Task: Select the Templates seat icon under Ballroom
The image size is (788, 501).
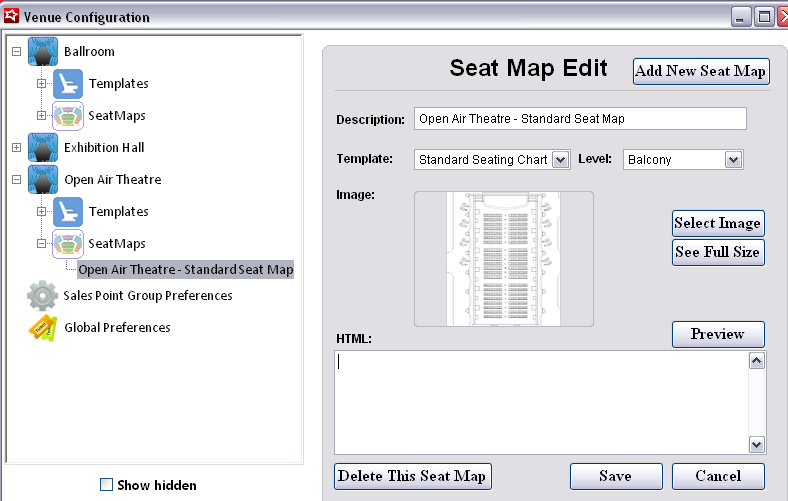Action: click(x=68, y=84)
